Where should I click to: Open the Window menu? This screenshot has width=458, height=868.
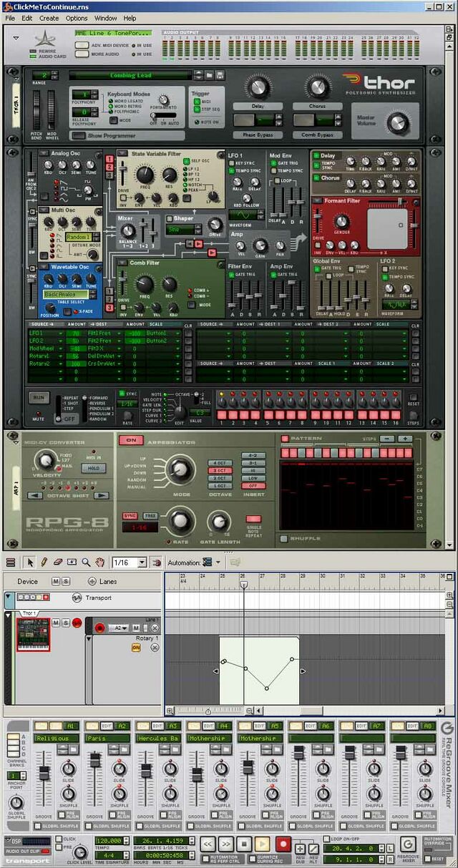(106, 18)
